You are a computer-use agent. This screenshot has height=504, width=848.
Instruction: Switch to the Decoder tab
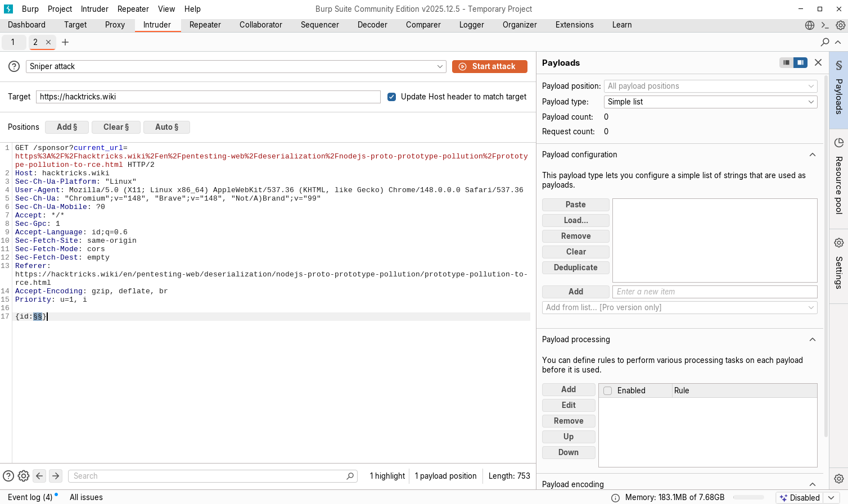372,25
